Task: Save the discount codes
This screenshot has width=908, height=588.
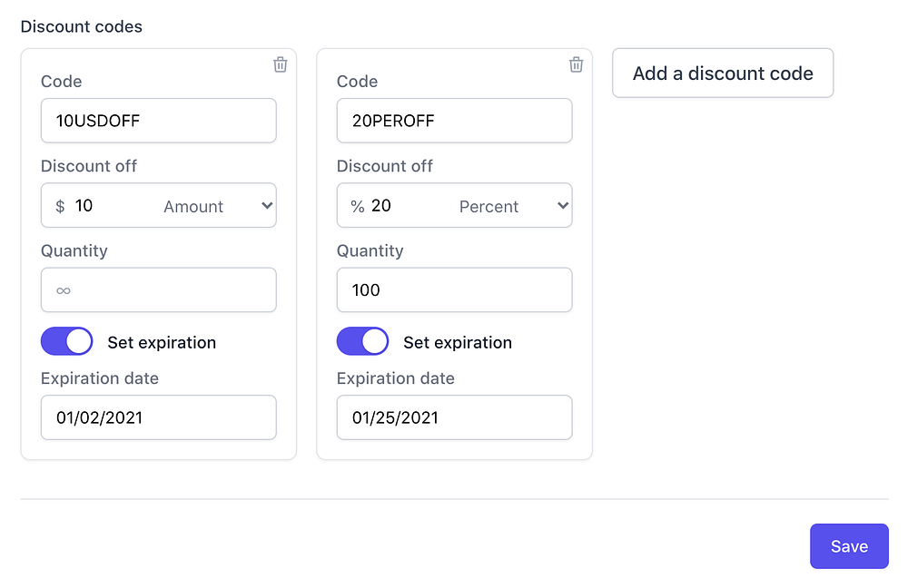Action: (x=849, y=546)
